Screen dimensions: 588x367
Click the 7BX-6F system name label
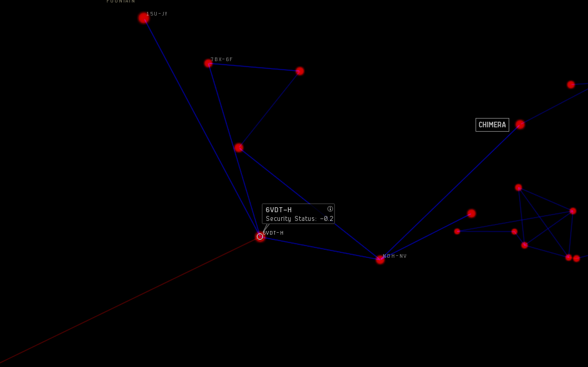[x=222, y=59]
